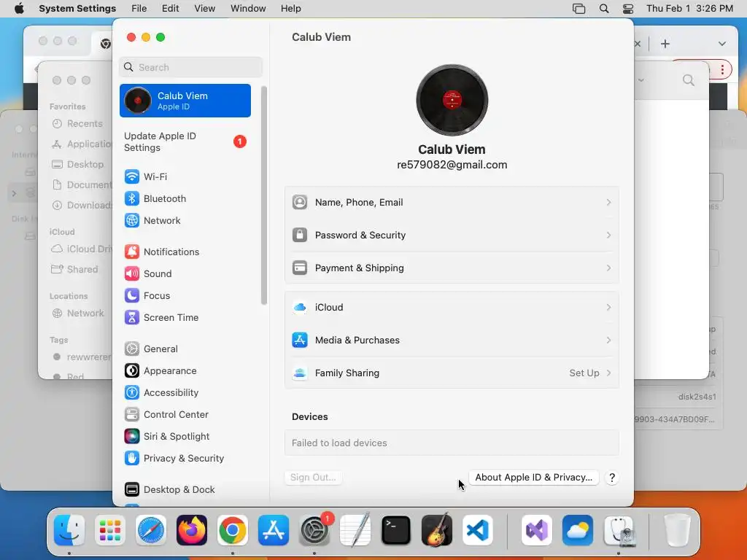
Task: Open Media & Purchases row
Action: coord(452,340)
